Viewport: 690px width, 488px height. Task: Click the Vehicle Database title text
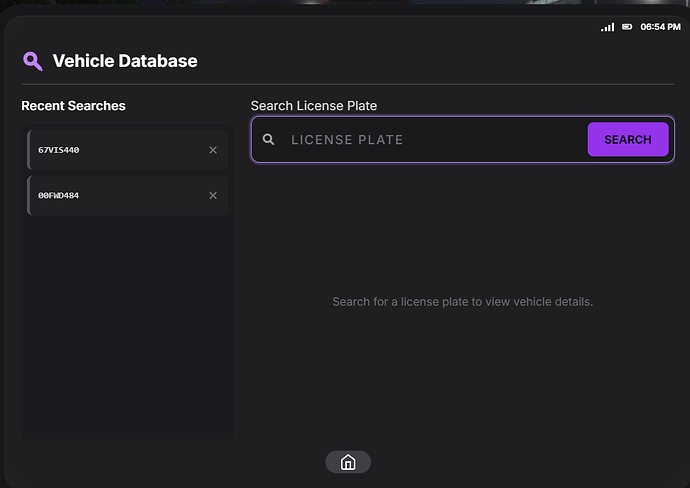[125, 62]
